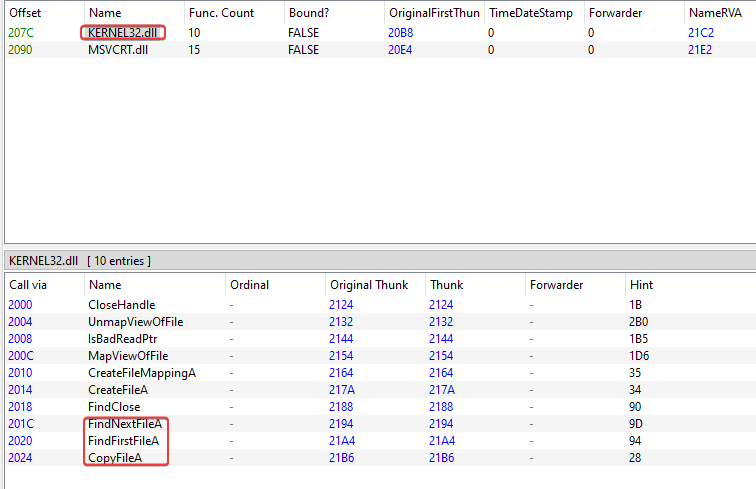Click Call via address 200C
Screen dimensions: 756x489
(x=21, y=356)
